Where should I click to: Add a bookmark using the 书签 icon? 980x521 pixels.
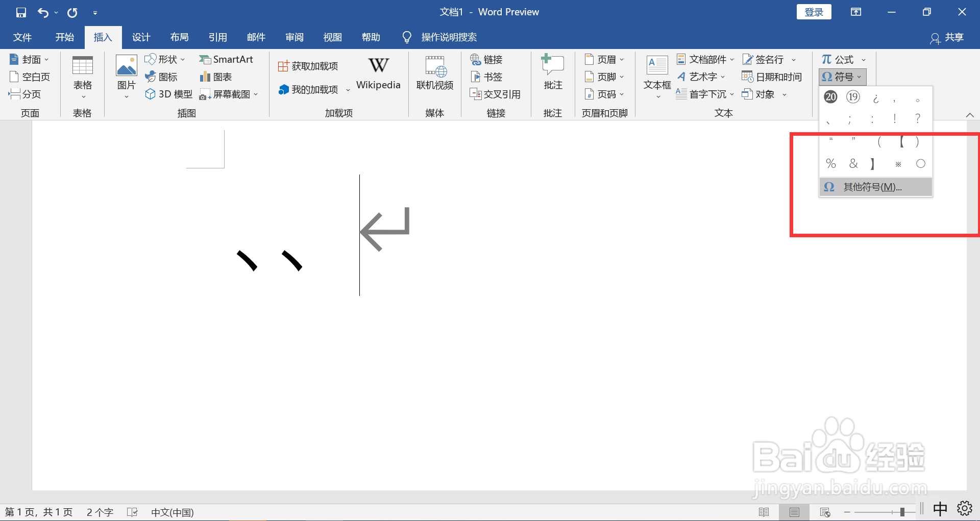click(x=486, y=77)
